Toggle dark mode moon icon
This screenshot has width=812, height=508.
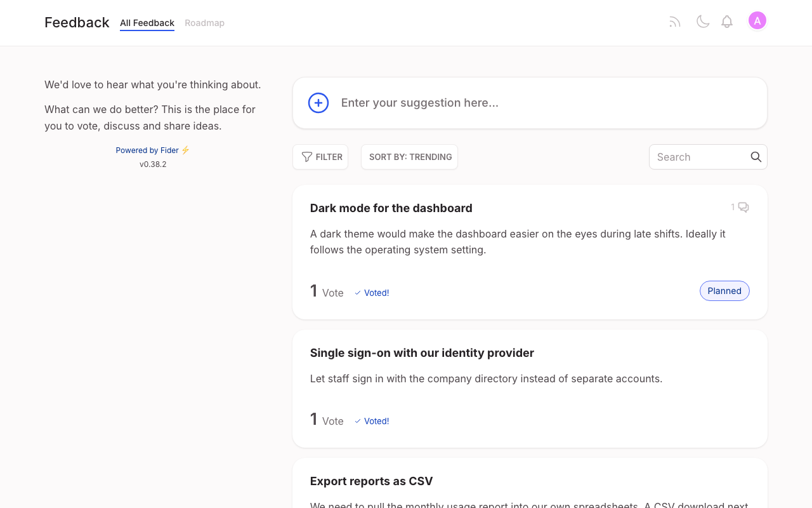tap(703, 22)
